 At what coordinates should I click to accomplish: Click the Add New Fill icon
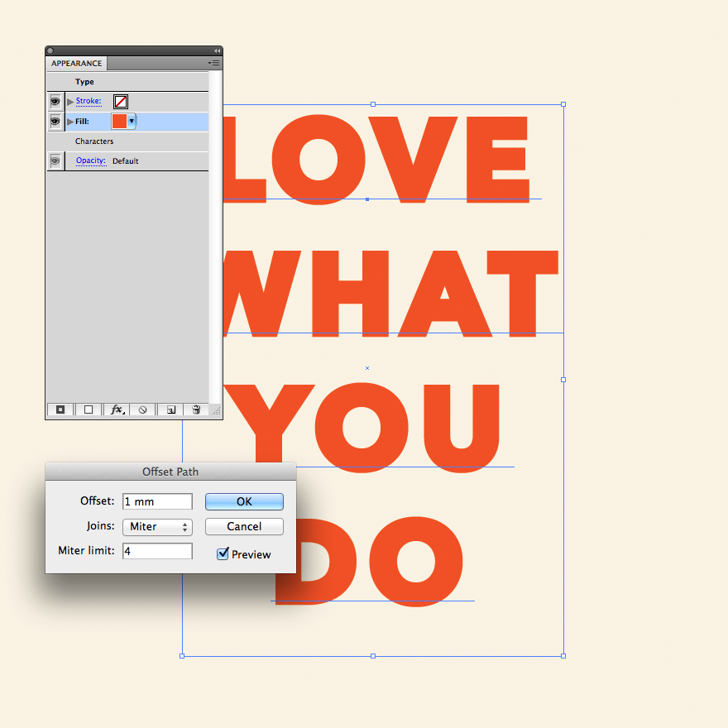(88, 409)
